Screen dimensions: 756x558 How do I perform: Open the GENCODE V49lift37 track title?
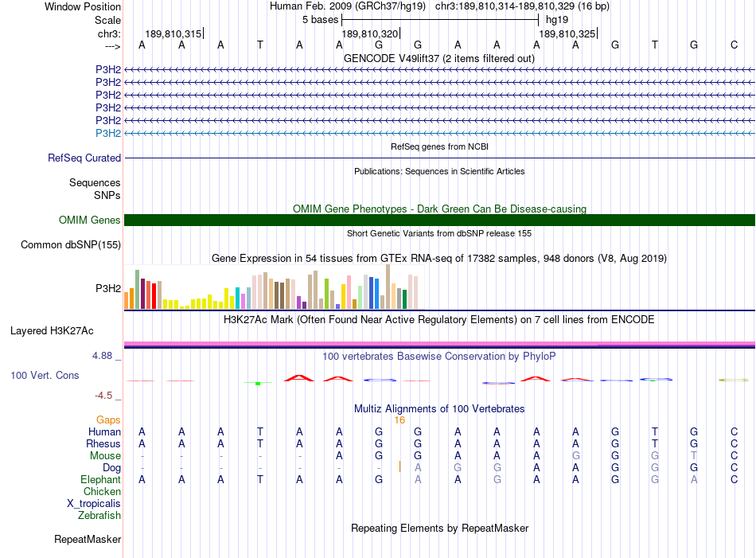439,58
